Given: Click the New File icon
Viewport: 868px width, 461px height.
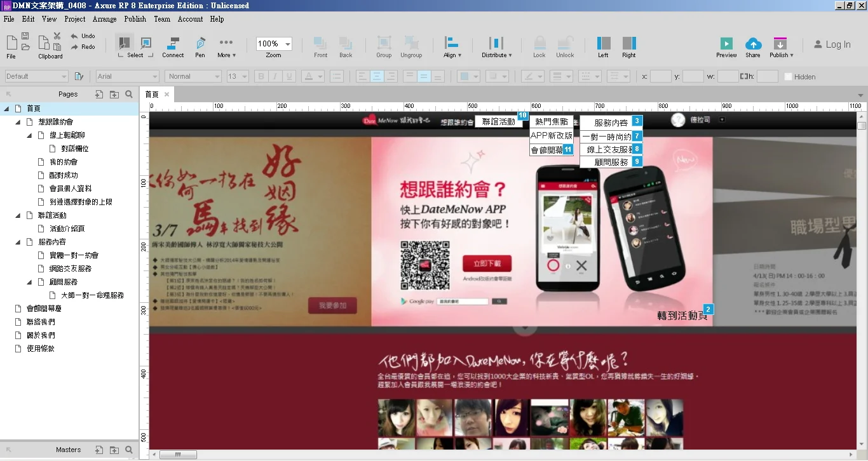Looking at the screenshot, I should 11,43.
